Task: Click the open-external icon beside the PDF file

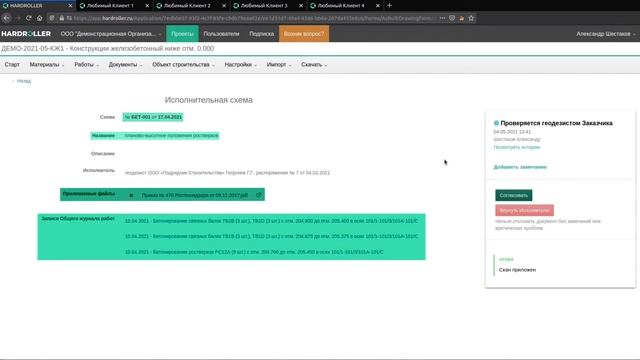Action: [258, 195]
